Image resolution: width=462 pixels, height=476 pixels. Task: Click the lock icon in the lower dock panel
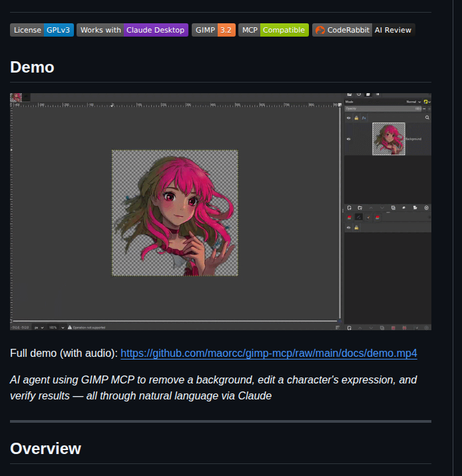[x=356, y=228]
